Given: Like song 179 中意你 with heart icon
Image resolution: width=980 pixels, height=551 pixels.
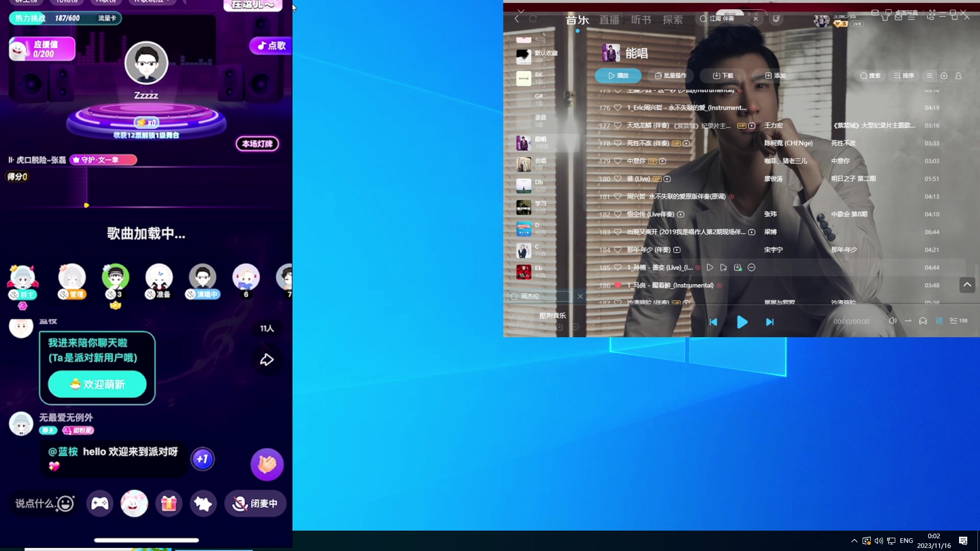Looking at the screenshot, I should click(618, 161).
